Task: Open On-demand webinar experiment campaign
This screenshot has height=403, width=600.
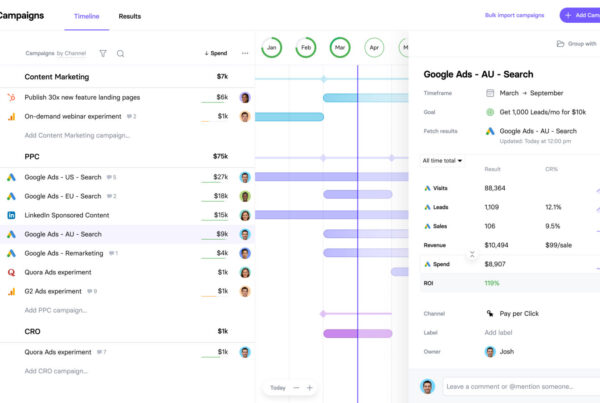Action: [x=73, y=116]
